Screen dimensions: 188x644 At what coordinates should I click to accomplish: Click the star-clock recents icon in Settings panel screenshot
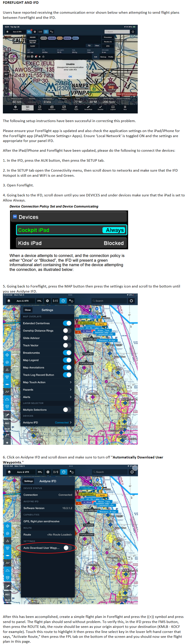click(71, 301)
